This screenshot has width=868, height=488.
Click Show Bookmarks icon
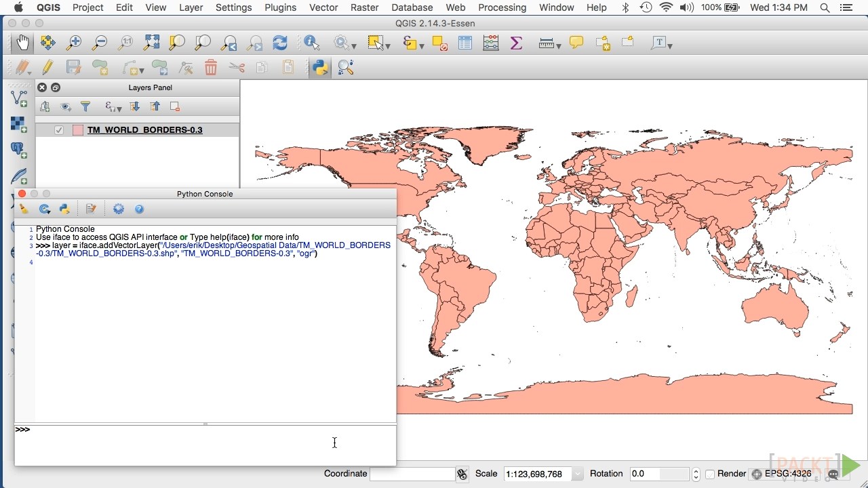(x=628, y=42)
